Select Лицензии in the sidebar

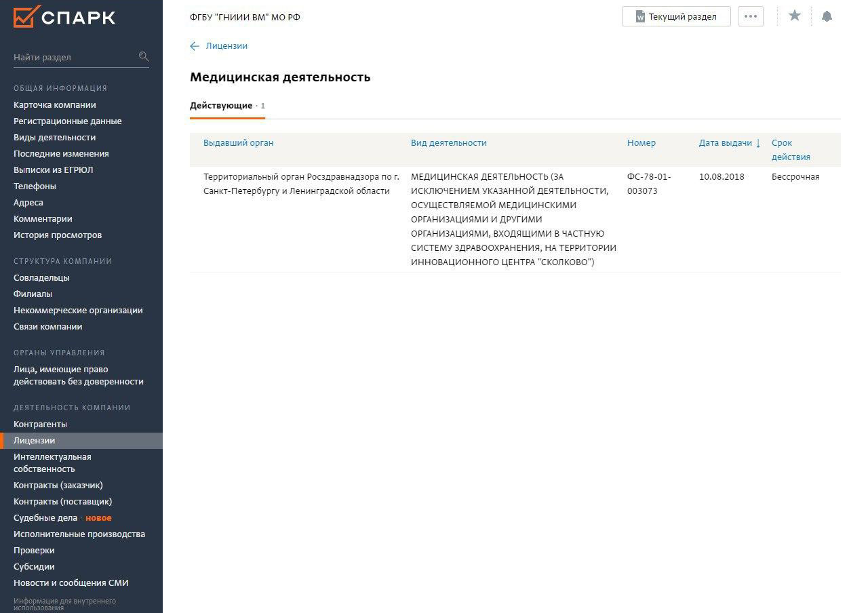coord(81,441)
